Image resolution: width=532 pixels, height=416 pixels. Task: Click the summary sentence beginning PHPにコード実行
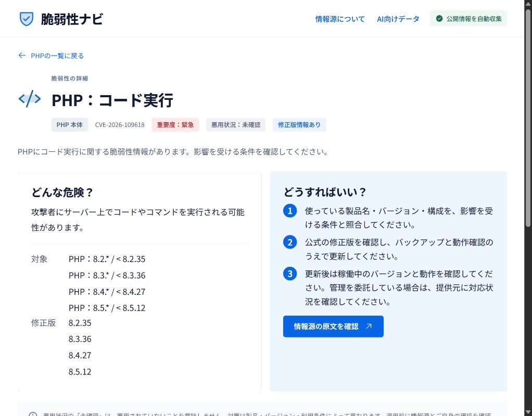click(173, 151)
